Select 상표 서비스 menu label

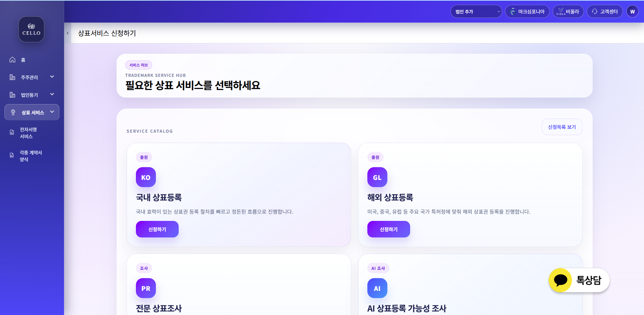pos(33,113)
